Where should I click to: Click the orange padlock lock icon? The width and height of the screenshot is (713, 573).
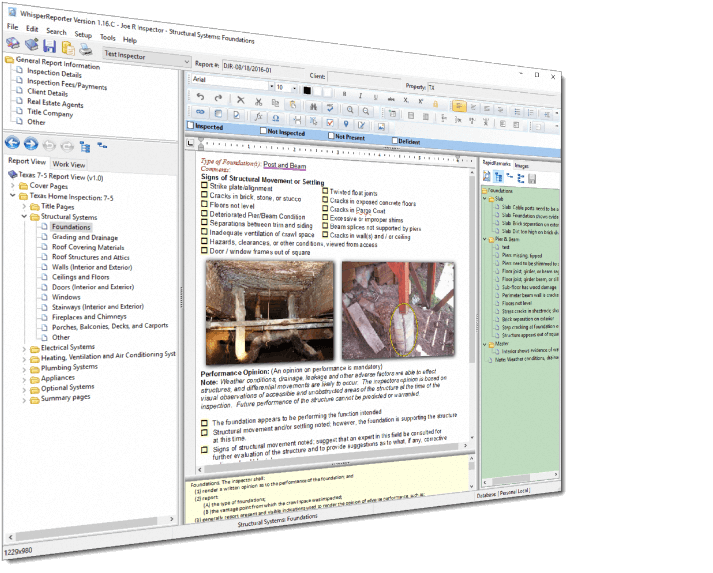435,104
